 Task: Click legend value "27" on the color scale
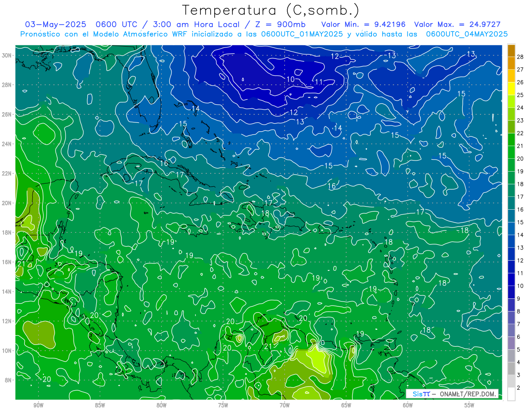tap(520, 70)
